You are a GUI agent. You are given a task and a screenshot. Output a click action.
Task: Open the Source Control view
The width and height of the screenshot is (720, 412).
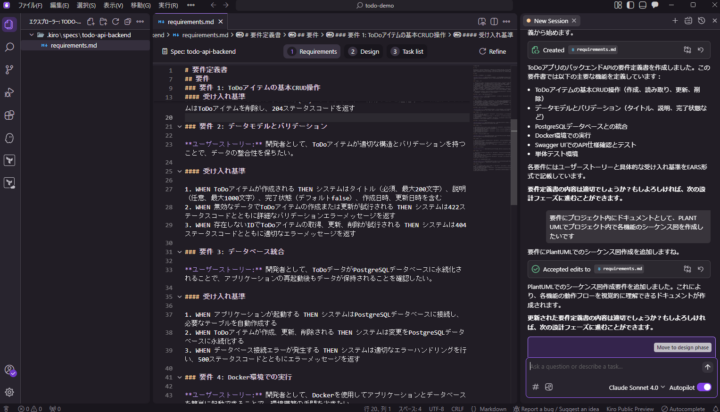pos(9,69)
